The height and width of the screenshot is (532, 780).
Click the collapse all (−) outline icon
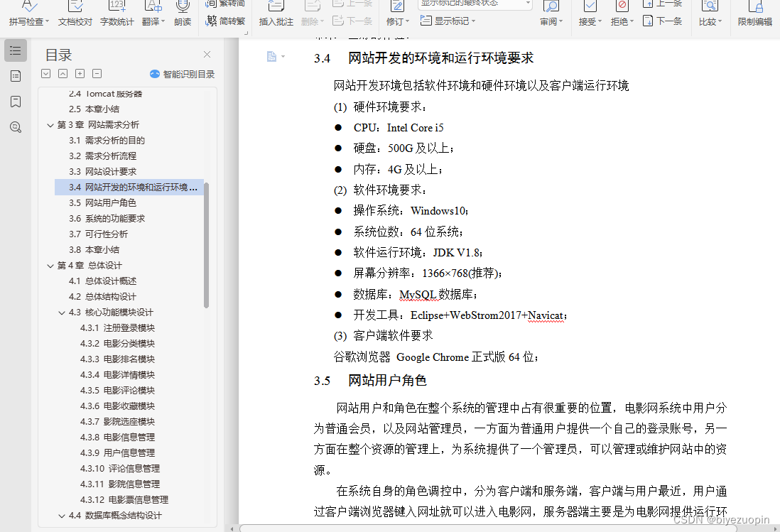click(97, 74)
